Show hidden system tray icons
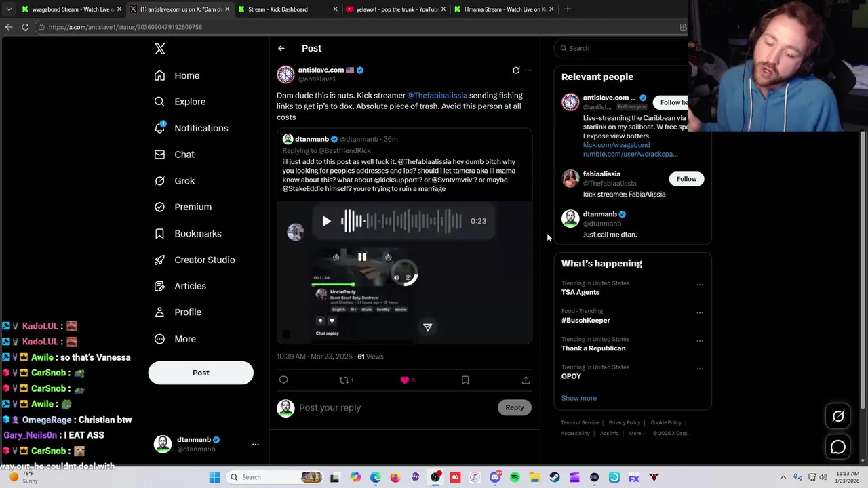The width and height of the screenshot is (868, 488). (x=783, y=478)
